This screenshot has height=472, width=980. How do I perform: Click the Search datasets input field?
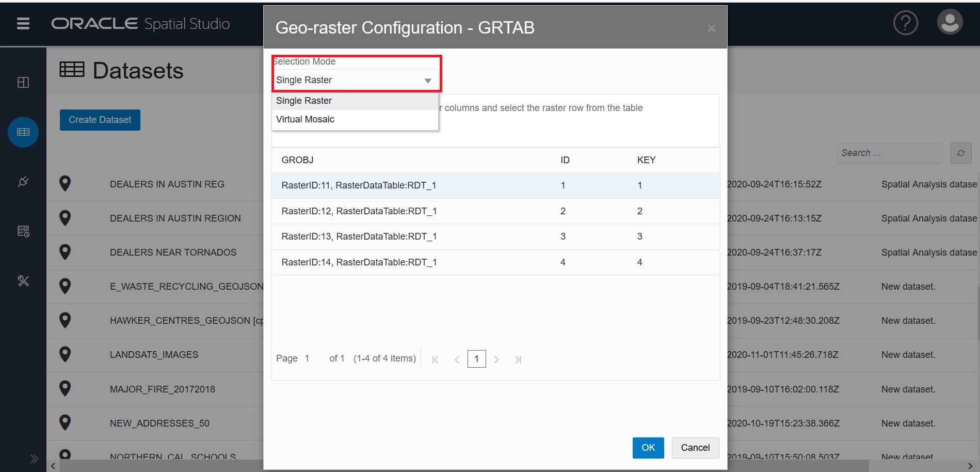[889, 153]
